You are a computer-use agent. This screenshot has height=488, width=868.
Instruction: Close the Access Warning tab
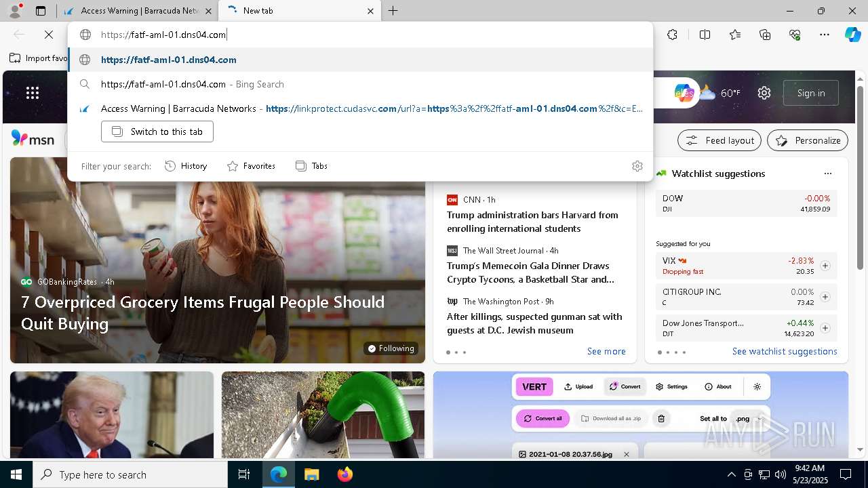tap(208, 11)
